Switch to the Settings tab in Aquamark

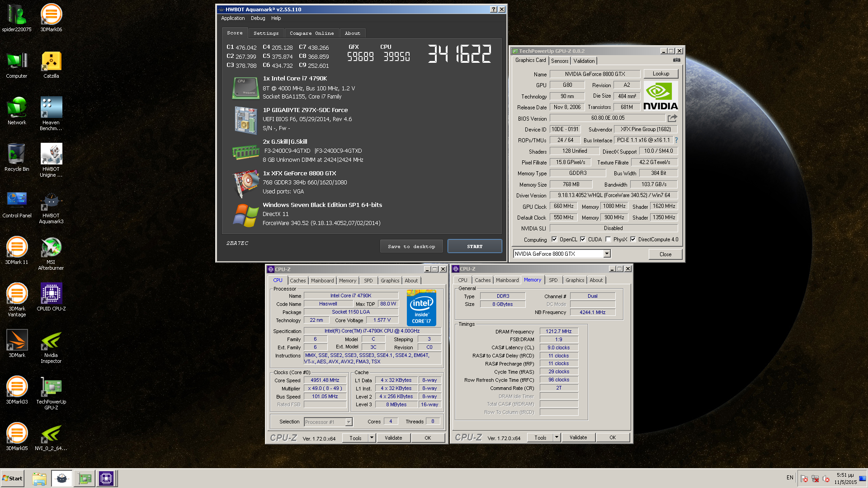266,33
